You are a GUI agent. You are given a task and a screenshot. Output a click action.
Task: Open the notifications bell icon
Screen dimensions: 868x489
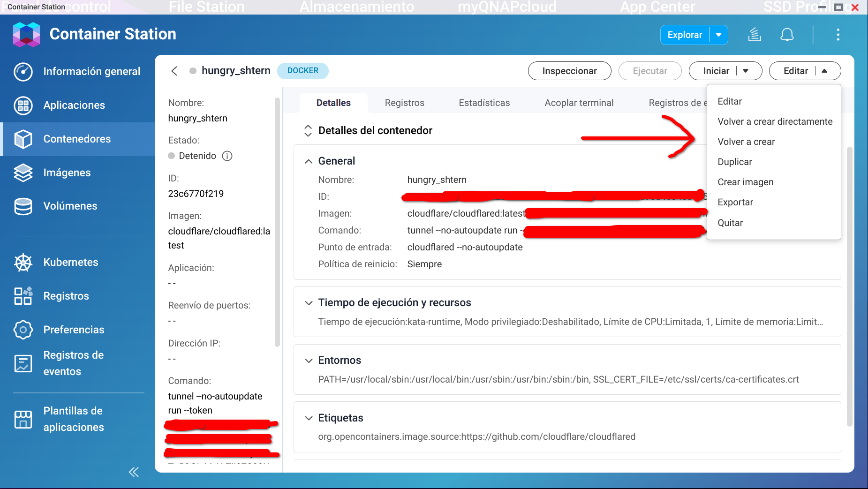[787, 35]
